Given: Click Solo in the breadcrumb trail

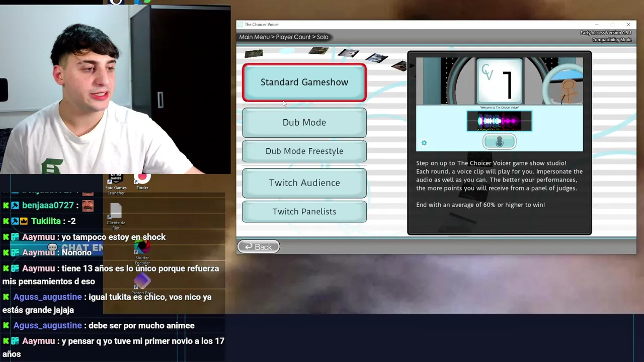Looking at the screenshot, I should point(323,37).
